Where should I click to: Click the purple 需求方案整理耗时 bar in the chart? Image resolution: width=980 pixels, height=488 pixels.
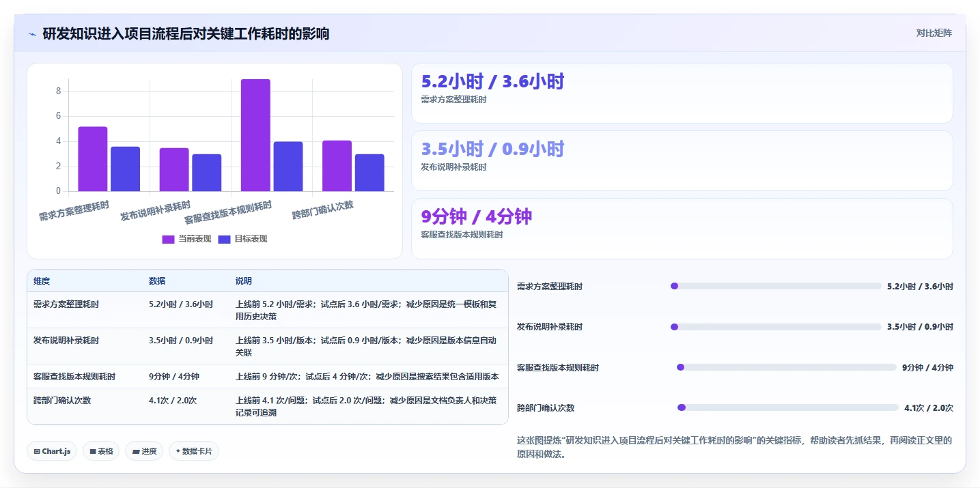click(x=92, y=159)
